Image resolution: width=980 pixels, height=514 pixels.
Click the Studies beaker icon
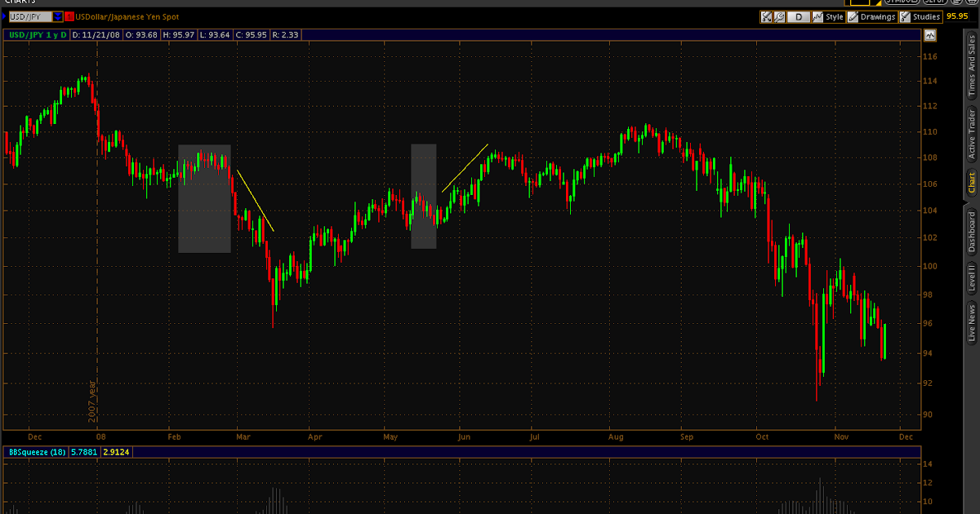coord(906,16)
